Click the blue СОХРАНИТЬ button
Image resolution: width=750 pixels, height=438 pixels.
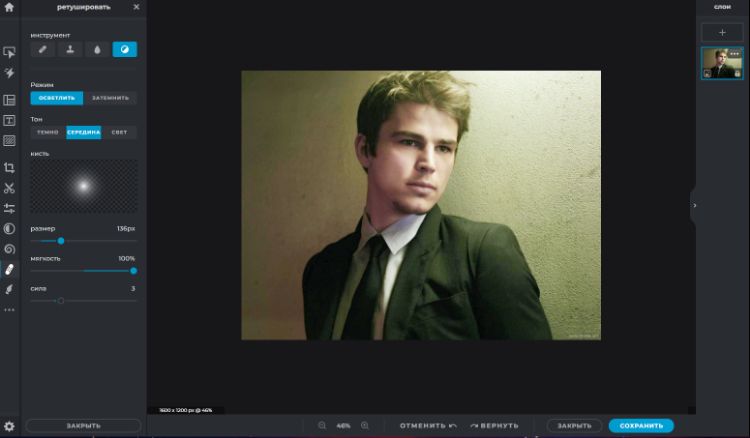pos(641,426)
